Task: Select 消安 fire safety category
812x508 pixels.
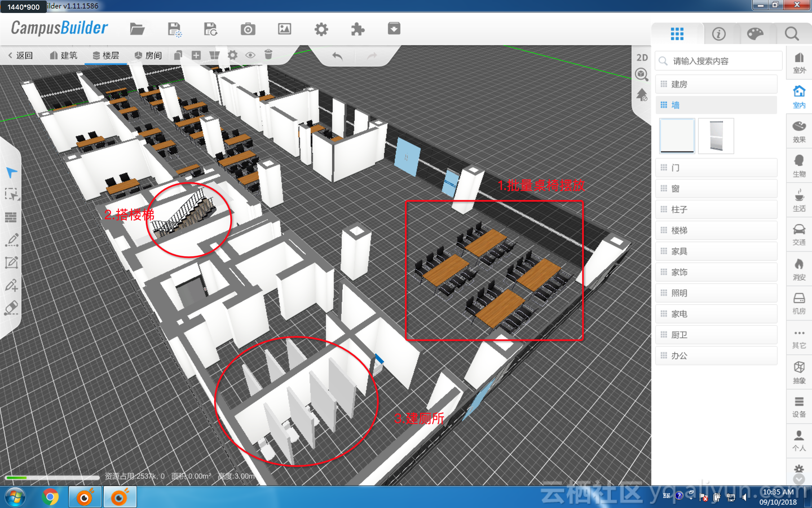Action: point(799,269)
